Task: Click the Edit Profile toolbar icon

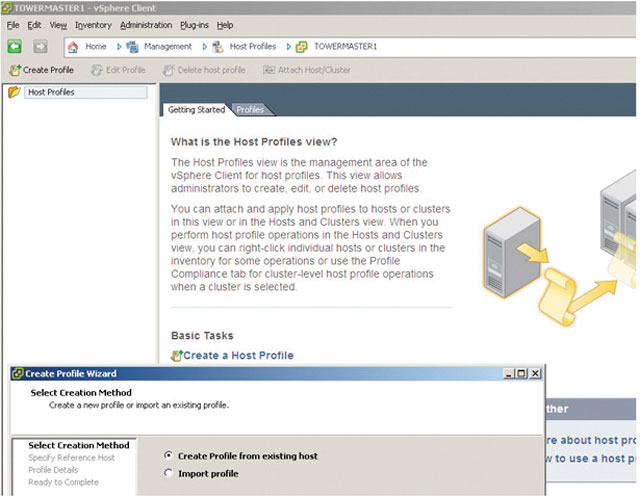Action: click(97, 70)
